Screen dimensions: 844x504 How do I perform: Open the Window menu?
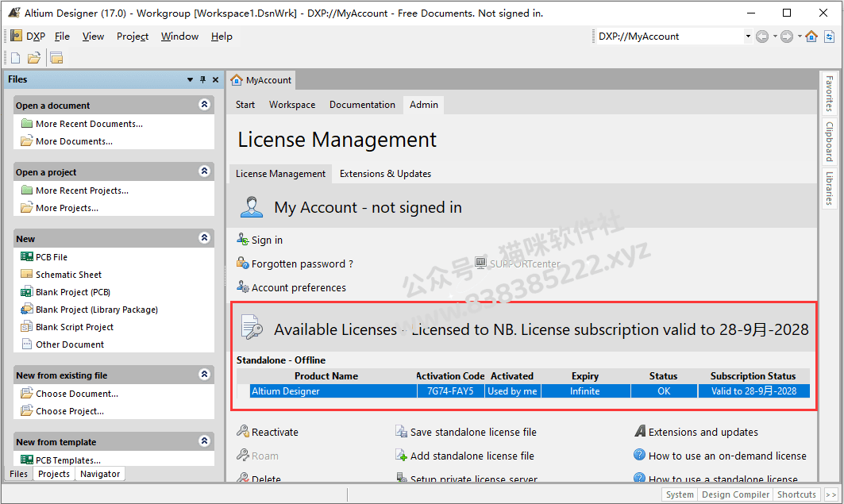tap(179, 36)
